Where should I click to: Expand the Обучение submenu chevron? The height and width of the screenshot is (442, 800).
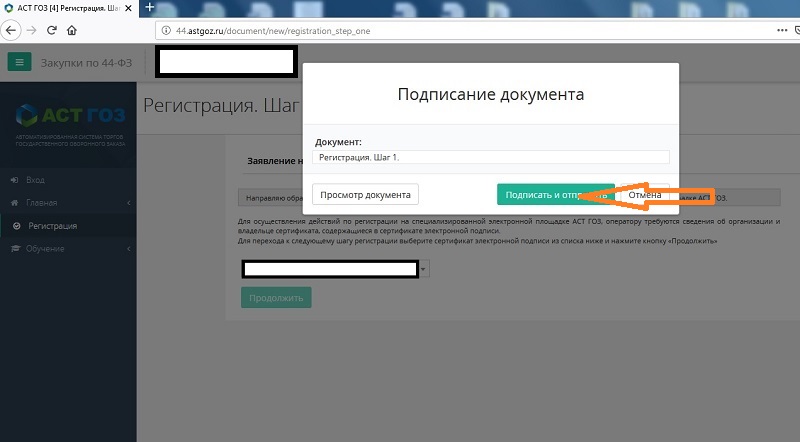click(129, 249)
